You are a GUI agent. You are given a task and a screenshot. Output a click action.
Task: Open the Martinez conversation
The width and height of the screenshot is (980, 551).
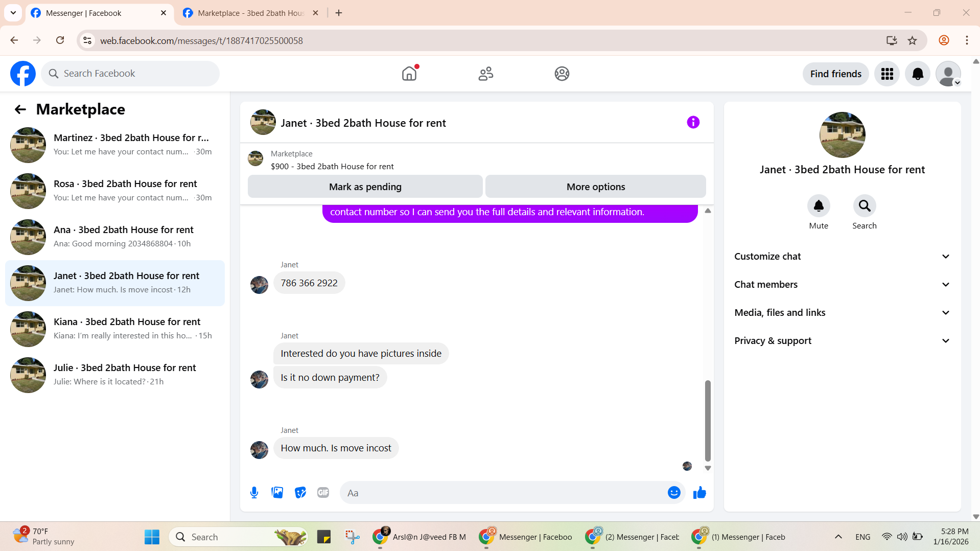[115, 145]
